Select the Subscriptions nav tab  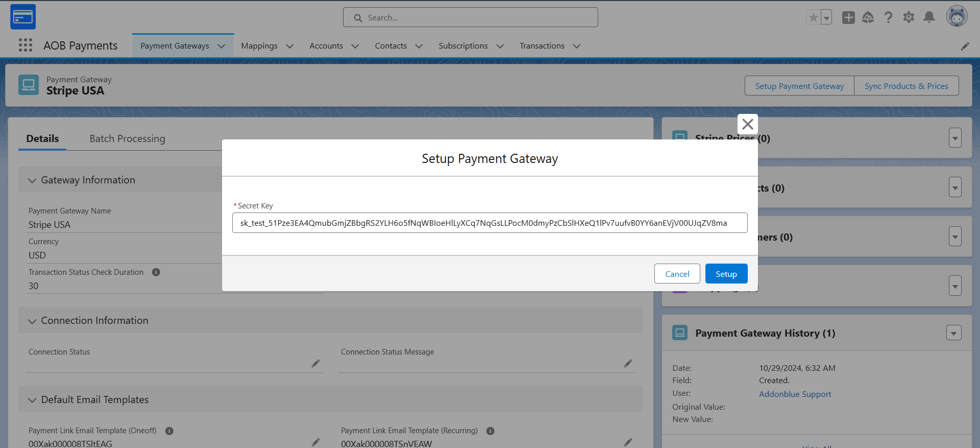(463, 46)
